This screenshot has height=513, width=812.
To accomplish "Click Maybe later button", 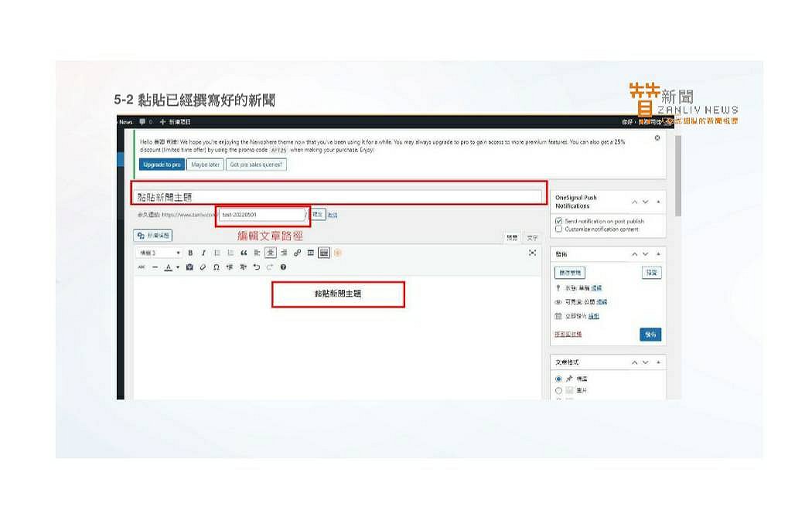I will pos(205,165).
